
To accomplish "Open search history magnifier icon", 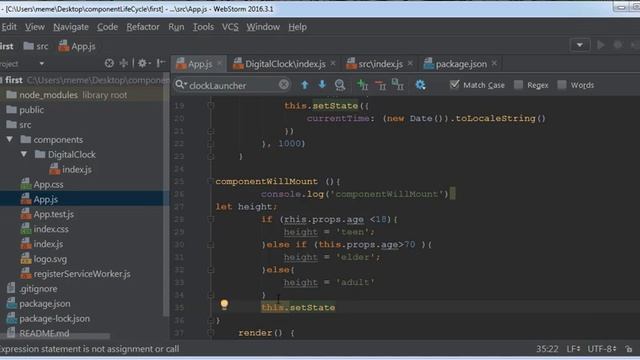I will point(180,85).
